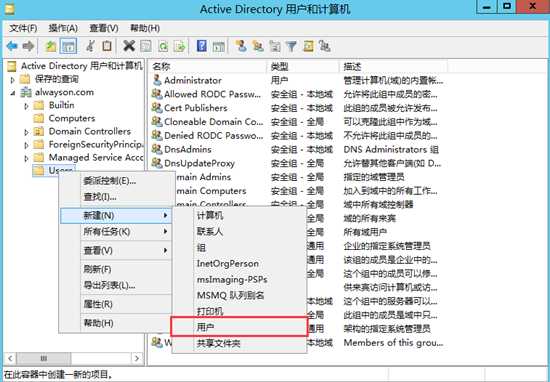Go up one level with folder-up icon

pyautogui.click(x=51, y=46)
